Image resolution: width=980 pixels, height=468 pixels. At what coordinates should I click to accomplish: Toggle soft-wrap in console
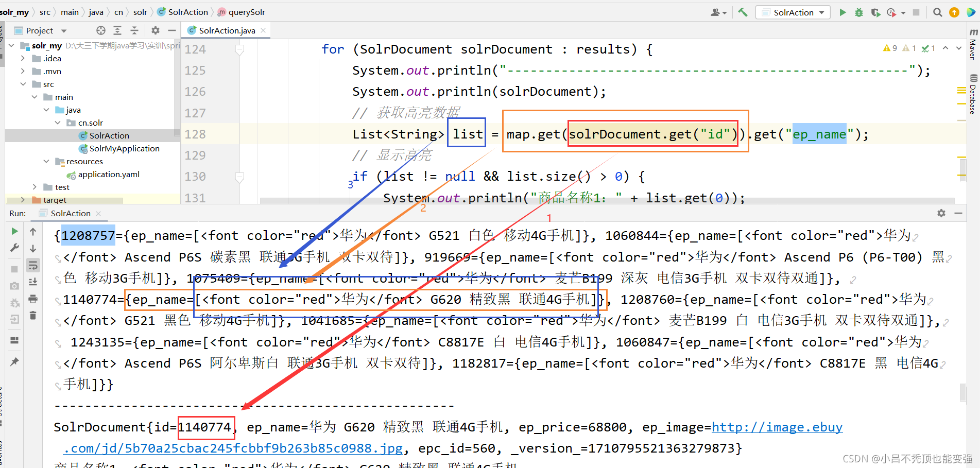point(33,265)
